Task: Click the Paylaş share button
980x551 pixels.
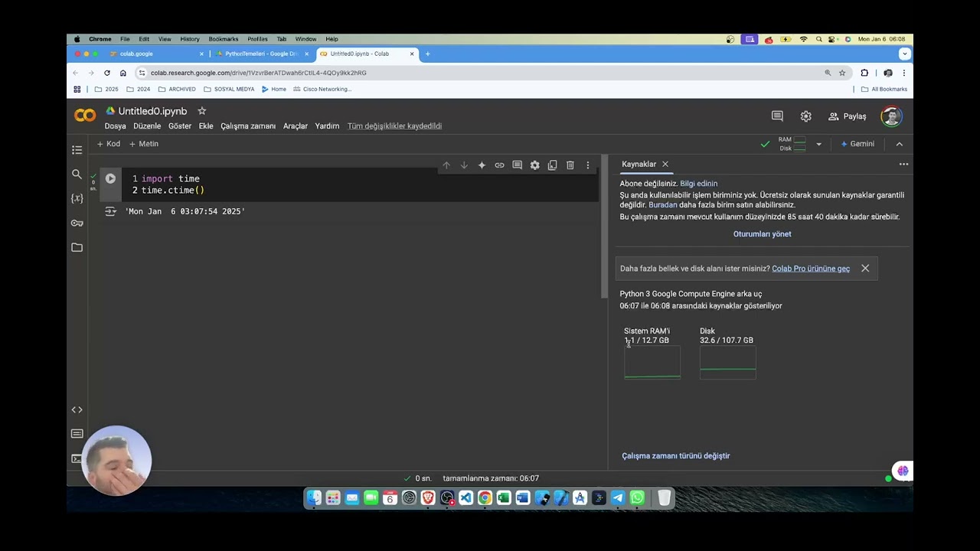Action: pyautogui.click(x=847, y=116)
